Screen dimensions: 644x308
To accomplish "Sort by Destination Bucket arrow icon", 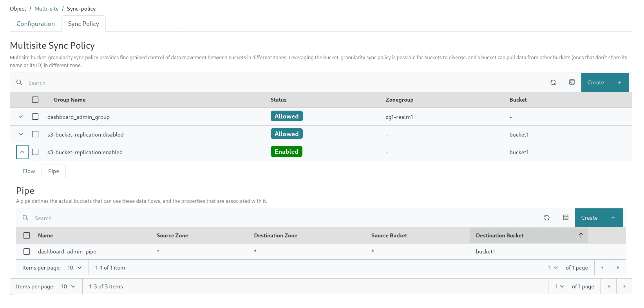I will click(581, 235).
